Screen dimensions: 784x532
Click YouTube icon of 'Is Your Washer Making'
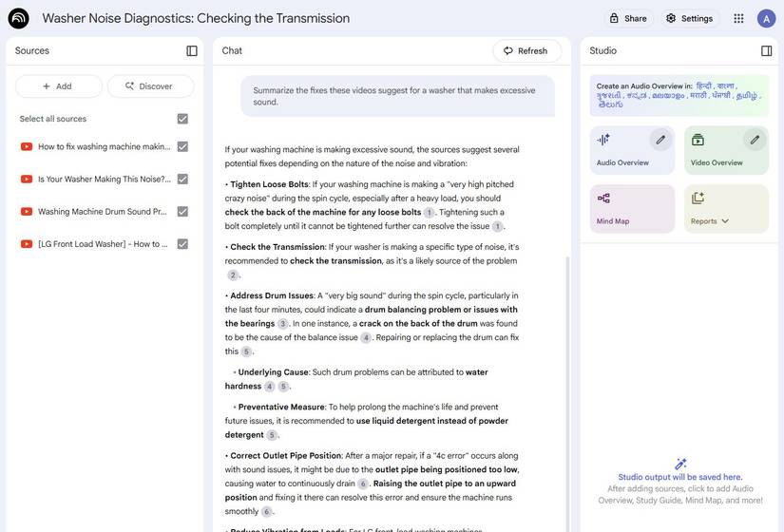point(27,179)
